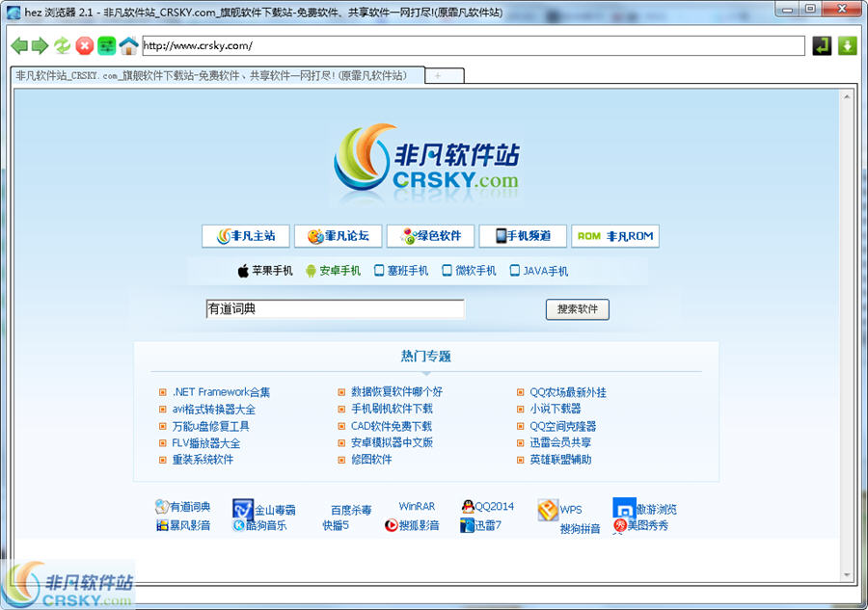Select the 微软手机 link
868x610 pixels.
click(x=469, y=271)
